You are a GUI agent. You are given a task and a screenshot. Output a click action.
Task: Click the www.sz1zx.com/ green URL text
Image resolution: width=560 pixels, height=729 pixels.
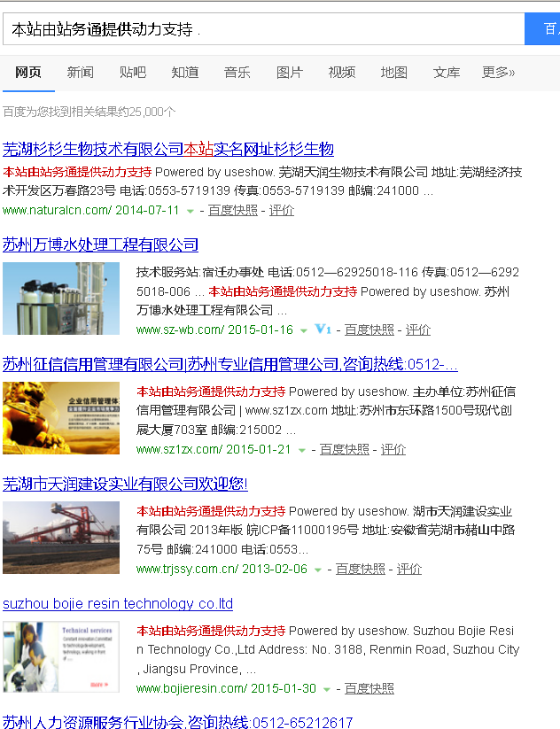(x=179, y=450)
